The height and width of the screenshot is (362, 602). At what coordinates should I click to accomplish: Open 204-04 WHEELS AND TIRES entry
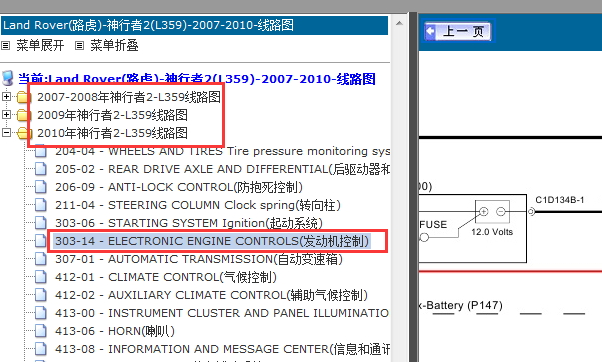[222, 151]
